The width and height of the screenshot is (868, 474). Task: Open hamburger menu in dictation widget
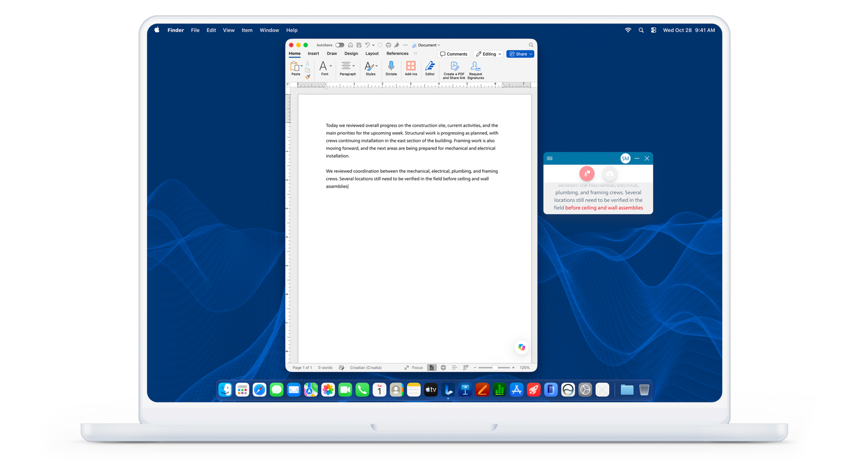550,158
